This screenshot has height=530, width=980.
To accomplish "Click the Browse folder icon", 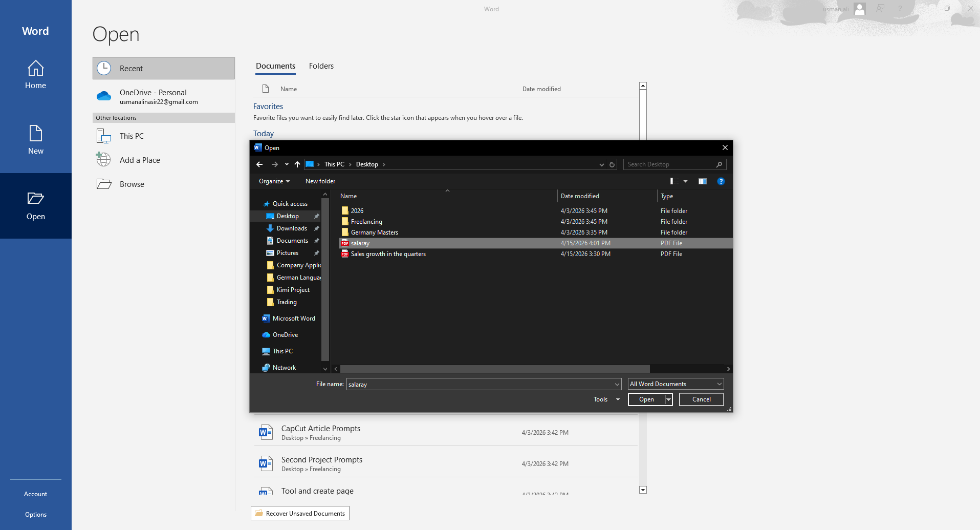I will point(104,184).
